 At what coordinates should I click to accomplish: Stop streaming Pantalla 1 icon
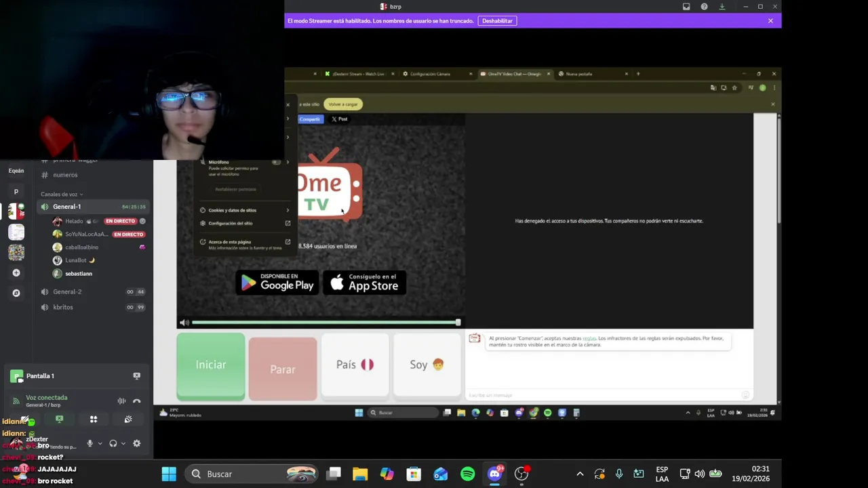[136, 375]
